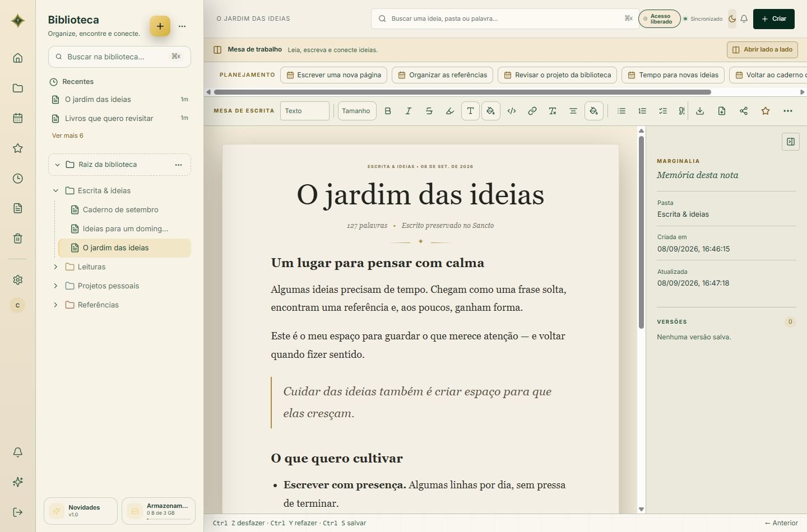The height and width of the screenshot is (532, 807).
Task: Clear text formatting with the Tx icon
Action: [x=553, y=111]
